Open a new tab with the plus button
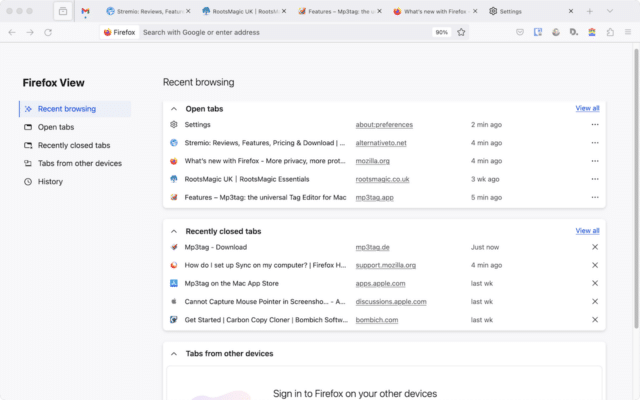Viewport: 640px width, 400px height. pyautogui.click(x=589, y=11)
